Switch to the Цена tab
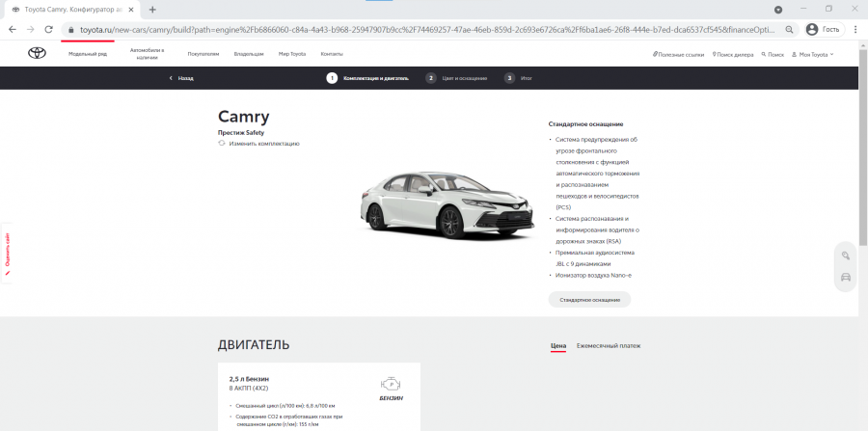Screen dimensions: 868x431 [x=558, y=346]
